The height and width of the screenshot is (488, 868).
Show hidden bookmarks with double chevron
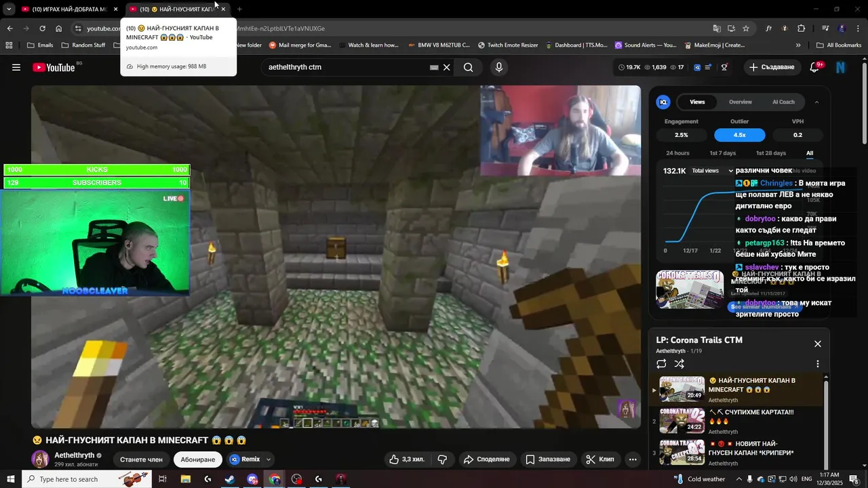[798, 45]
